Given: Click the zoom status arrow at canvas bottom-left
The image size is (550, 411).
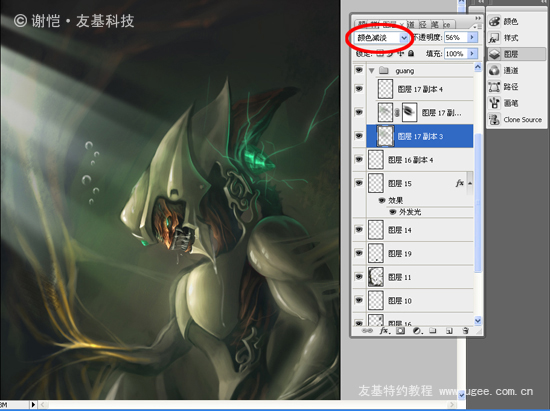Looking at the screenshot, I should (x=33, y=404).
